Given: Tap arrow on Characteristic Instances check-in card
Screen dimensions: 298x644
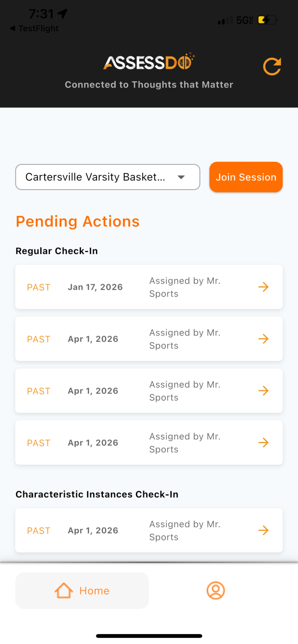Looking at the screenshot, I should [x=263, y=530].
